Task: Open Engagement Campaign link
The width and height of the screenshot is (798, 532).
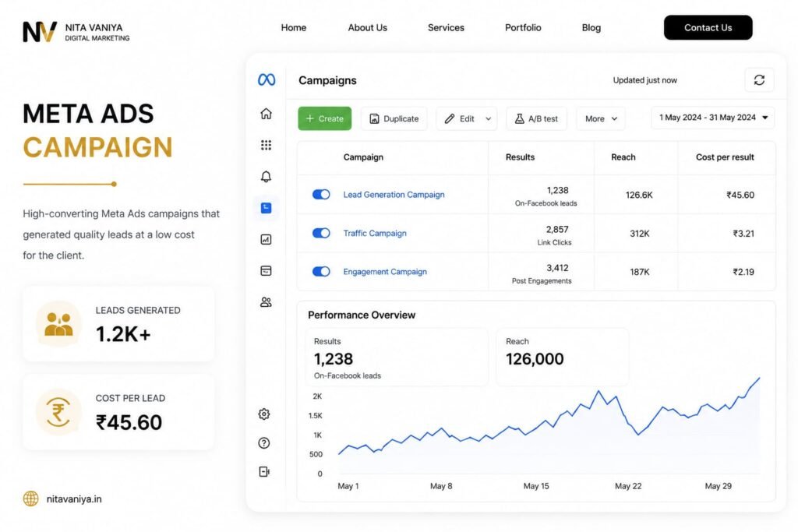Action: pos(385,272)
